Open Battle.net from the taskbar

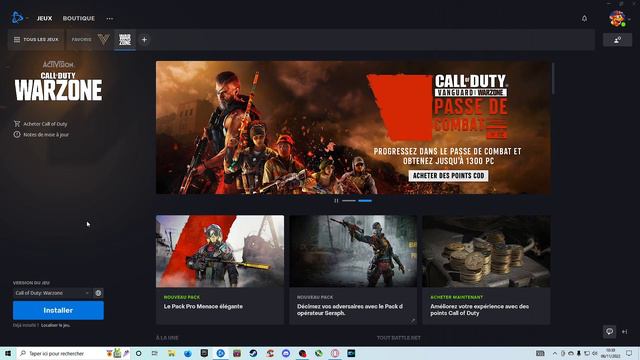220,353
